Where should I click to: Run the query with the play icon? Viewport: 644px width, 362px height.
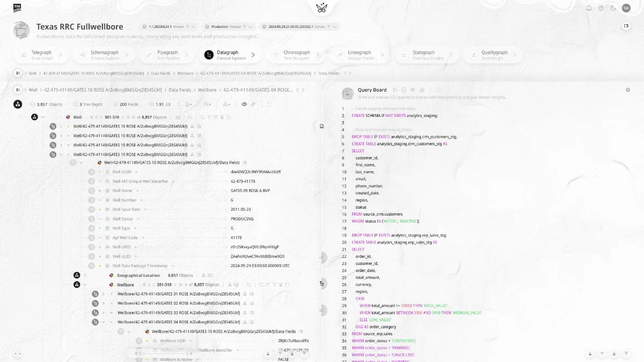coord(396,90)
